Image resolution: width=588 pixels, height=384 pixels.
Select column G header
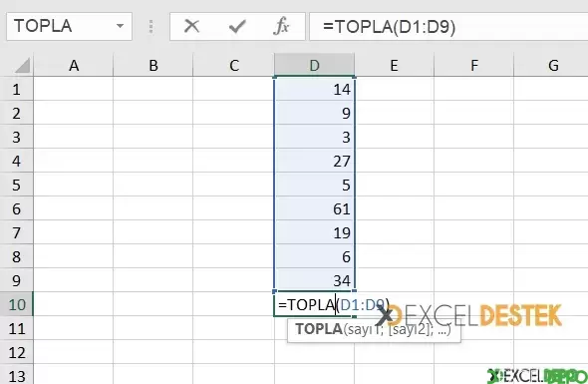pyautogui.click(x=553, y=65)
